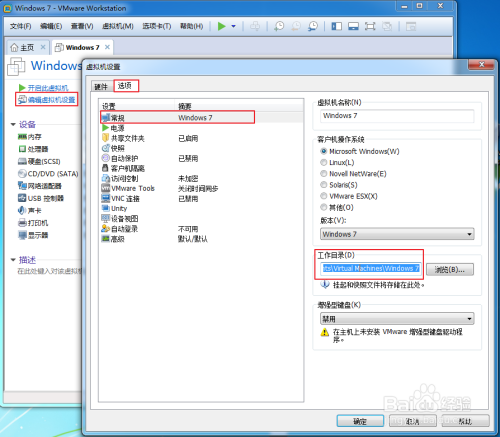Click the snapshot manager icon in toolbar
500x437 pixels.
[313, 26]
